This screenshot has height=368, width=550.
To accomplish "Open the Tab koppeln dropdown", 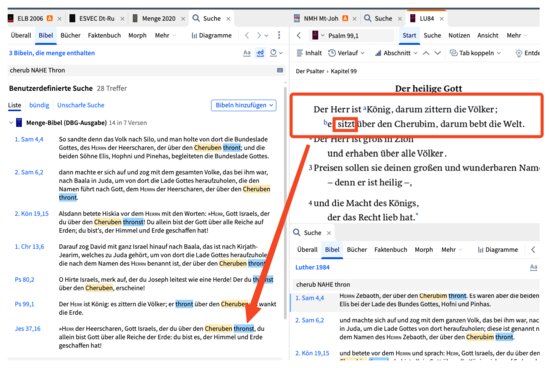I will pos(476,53).
